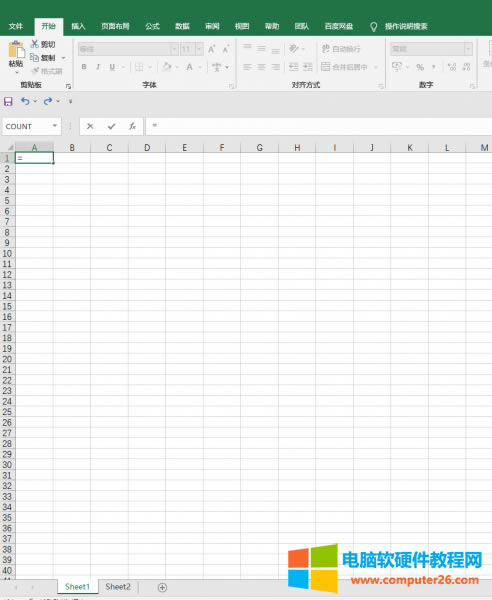Viewport: 492px width, 600px height.
Task: Click the lightbulb search help icon
Action: pyautogui.click(x=373, y=26)
